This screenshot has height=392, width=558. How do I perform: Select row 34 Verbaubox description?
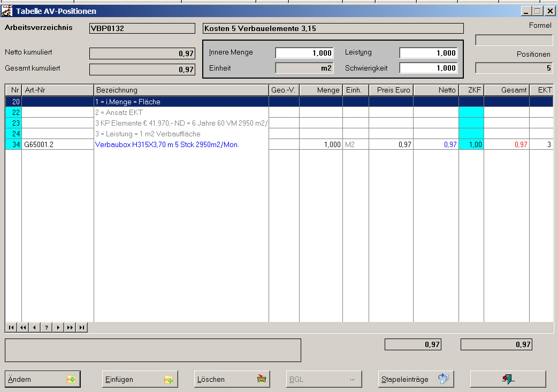(x=167, y=144)
